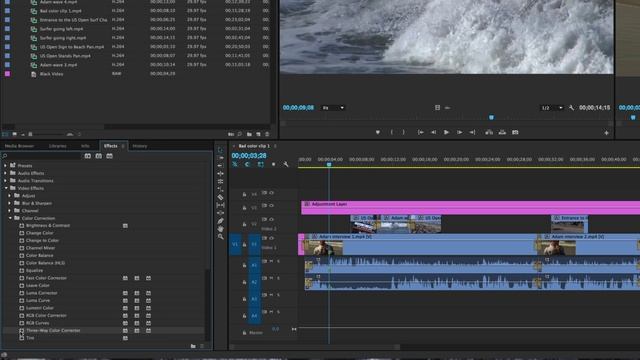Click timeline timecode 00;00;03;28
Viewport: 640px width, 360px height.
tap(249, 156)
